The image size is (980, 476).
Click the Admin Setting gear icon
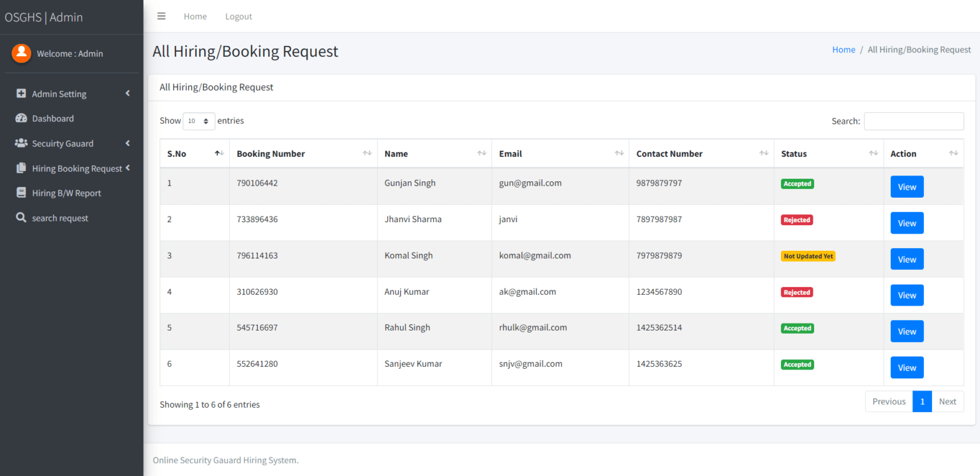coord(19,94)
